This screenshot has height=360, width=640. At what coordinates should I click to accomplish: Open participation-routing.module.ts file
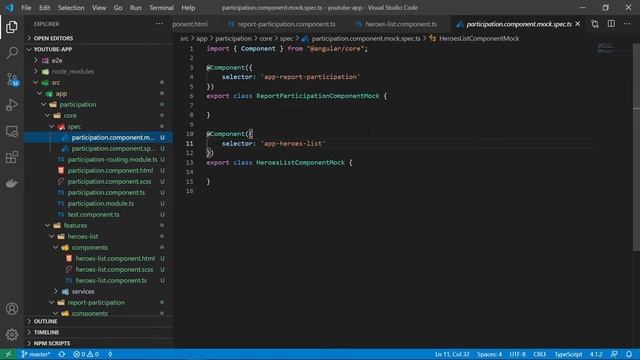112,160
